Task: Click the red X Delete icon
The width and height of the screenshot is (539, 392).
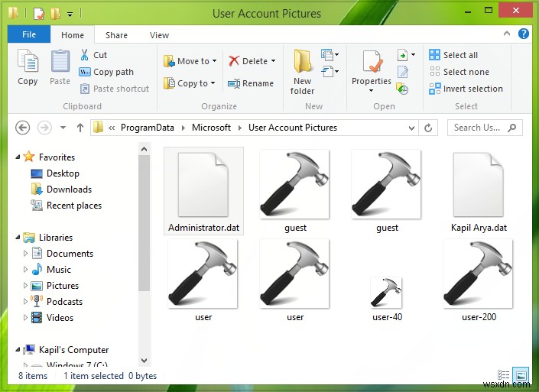Action: pyautogui.click(x=234, y=61)
